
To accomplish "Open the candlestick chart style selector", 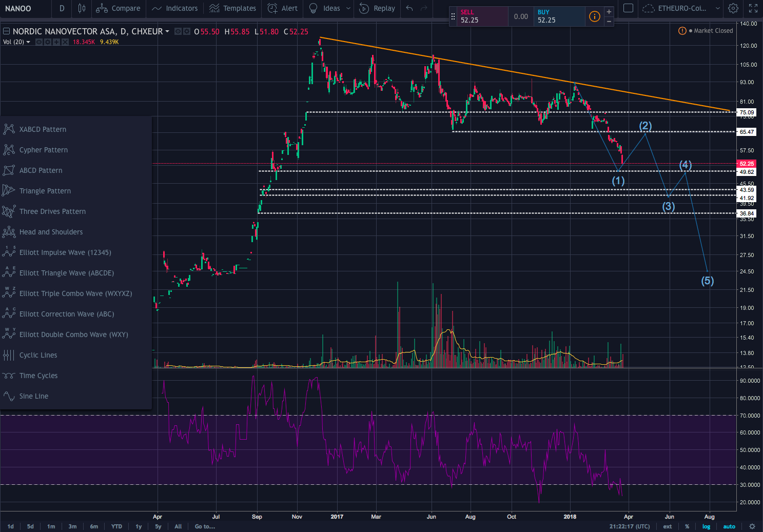I will coord(82,8).
